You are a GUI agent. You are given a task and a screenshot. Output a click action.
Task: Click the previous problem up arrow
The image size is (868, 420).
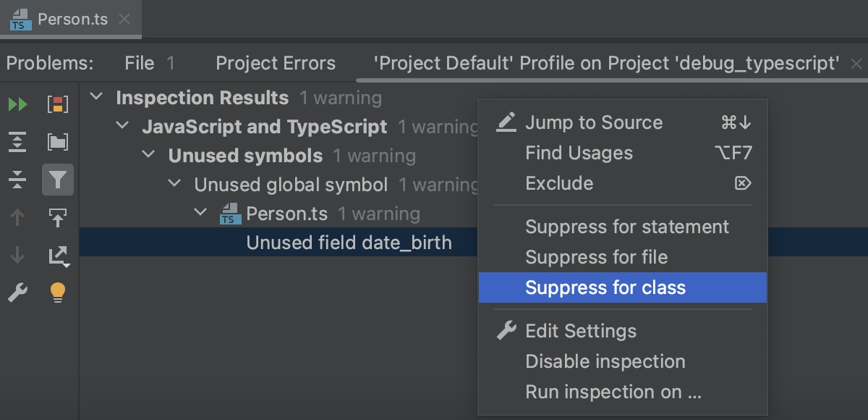(18, 217)
